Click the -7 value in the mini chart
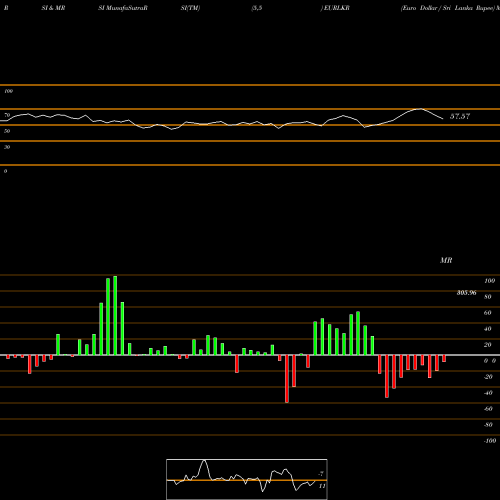This screenshot has height=500, width=500. click(x=321, y=474)
